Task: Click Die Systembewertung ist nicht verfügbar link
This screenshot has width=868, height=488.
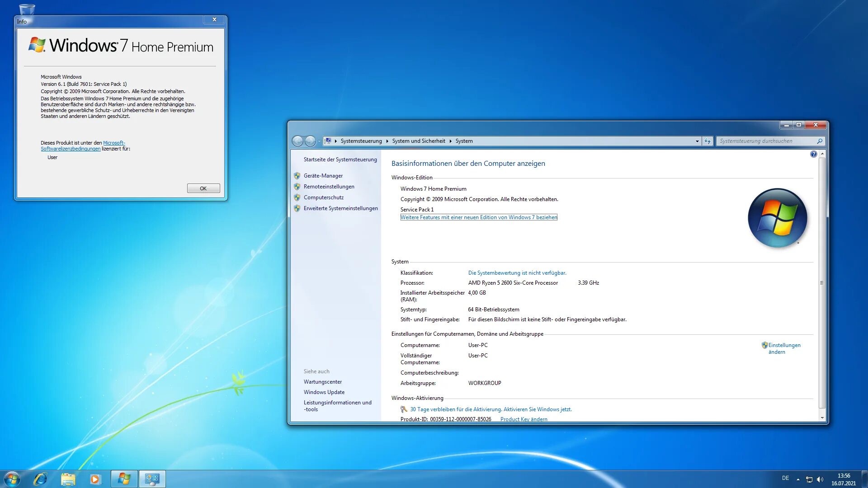Action: [517, 273]
